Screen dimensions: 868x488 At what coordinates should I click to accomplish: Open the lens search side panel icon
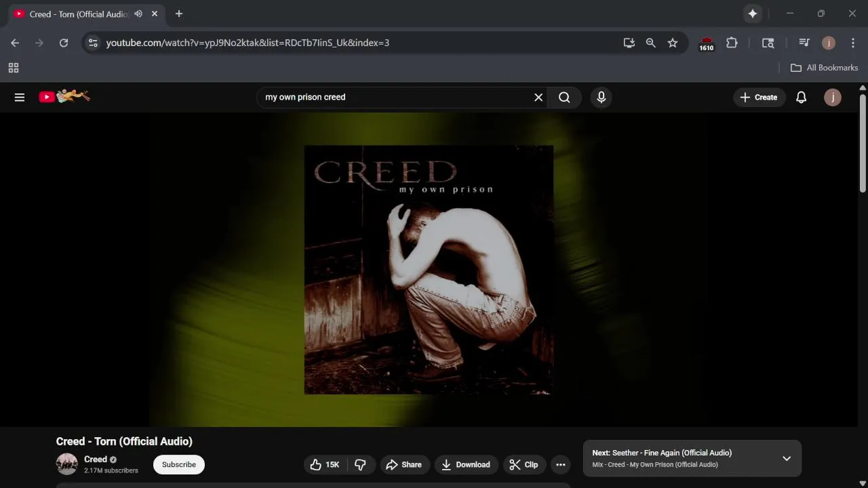[x=768, y=43]
